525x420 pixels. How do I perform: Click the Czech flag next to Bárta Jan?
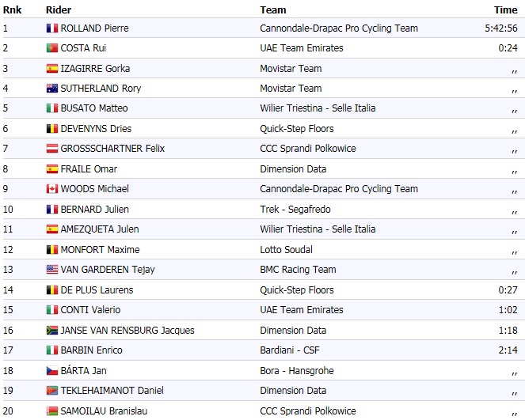tap(52, 370)
